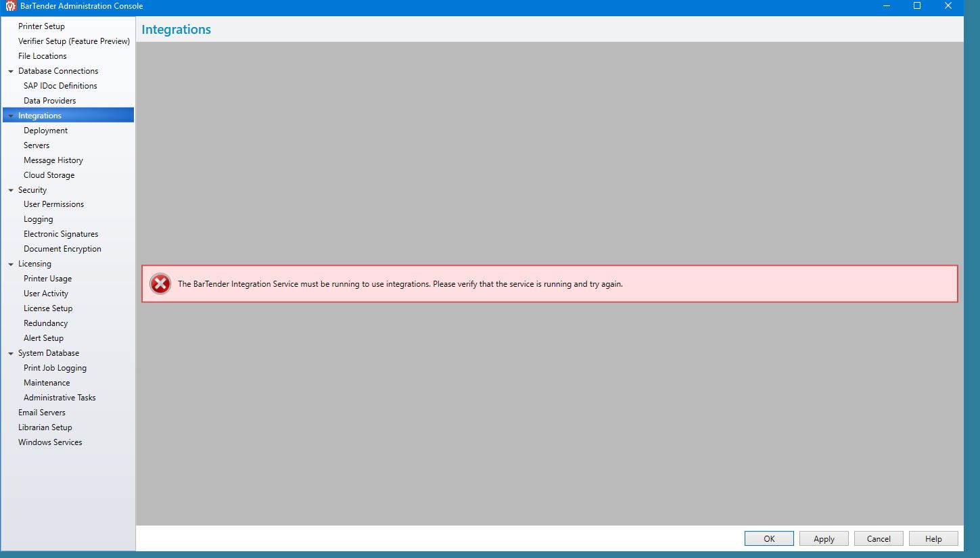Click the Integration Service error message text
980x558 pixels.
400,284
